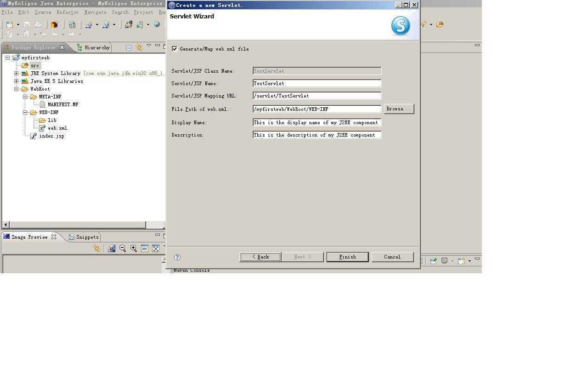The image size is (588, 368).
Task: Collapse the myfirstweb project node
Action: [8, 57]
